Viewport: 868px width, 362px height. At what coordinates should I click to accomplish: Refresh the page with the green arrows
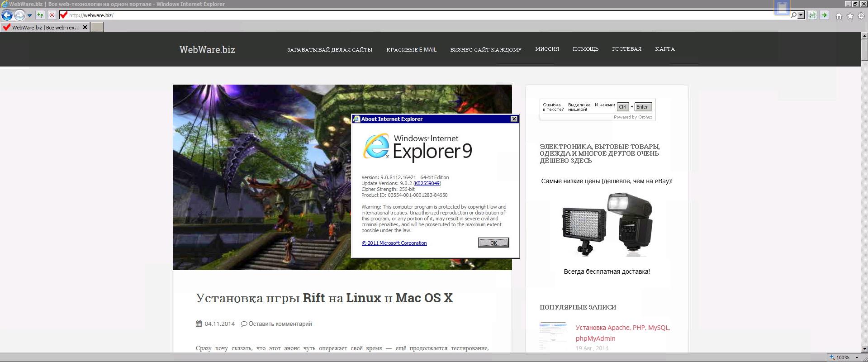[40, 15]
